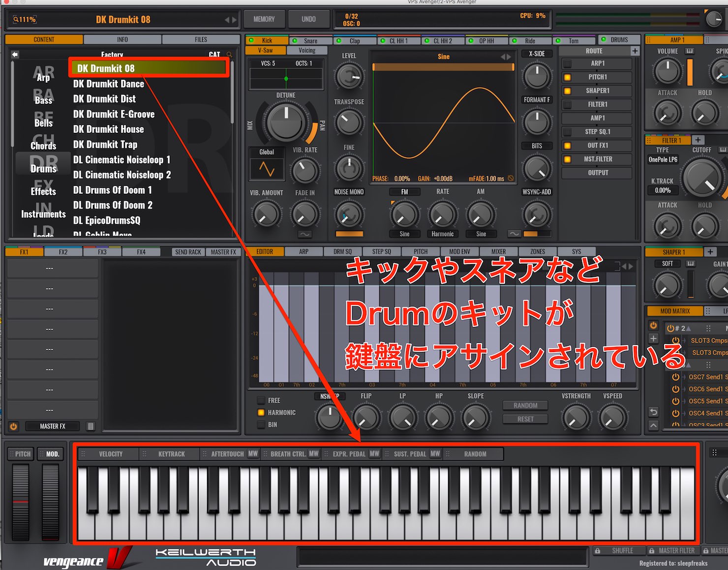Select DK Drumkit Trap preset
Viewport: 728px width, 570px height.
click(105, 145)
